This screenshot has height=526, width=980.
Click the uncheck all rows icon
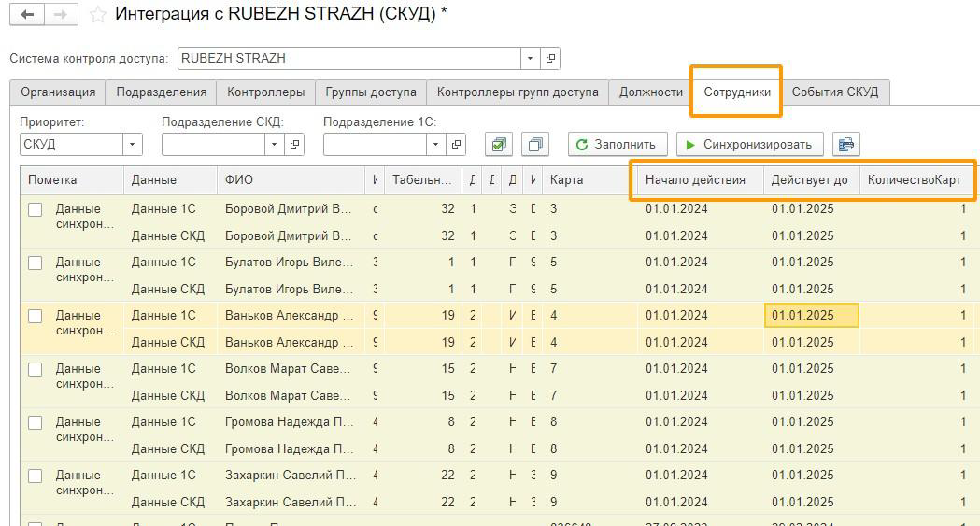tap(535, 144)
